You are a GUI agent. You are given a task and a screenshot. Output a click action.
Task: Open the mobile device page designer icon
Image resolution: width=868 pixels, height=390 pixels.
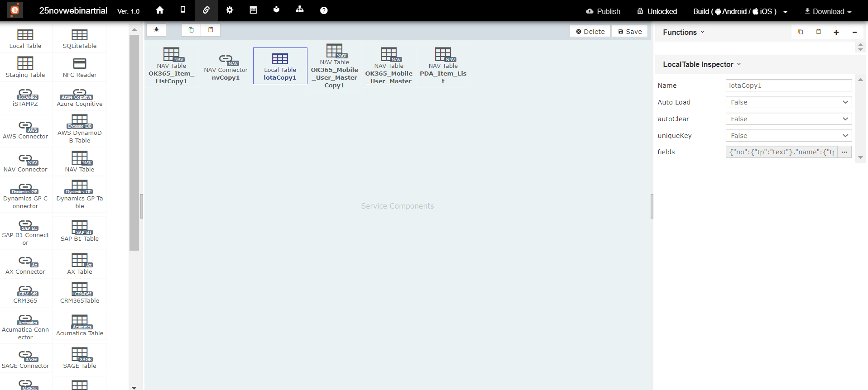click(x=183, y=10)
